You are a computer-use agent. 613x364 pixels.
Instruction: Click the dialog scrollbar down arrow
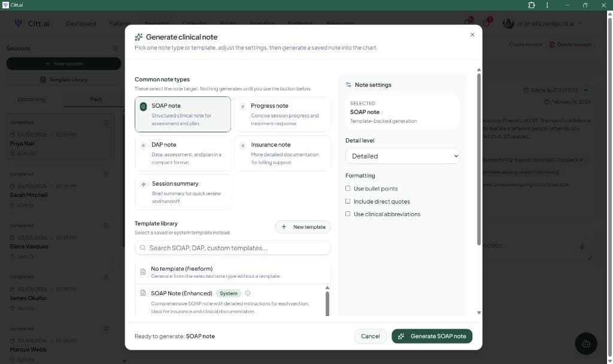click(479, 313)
